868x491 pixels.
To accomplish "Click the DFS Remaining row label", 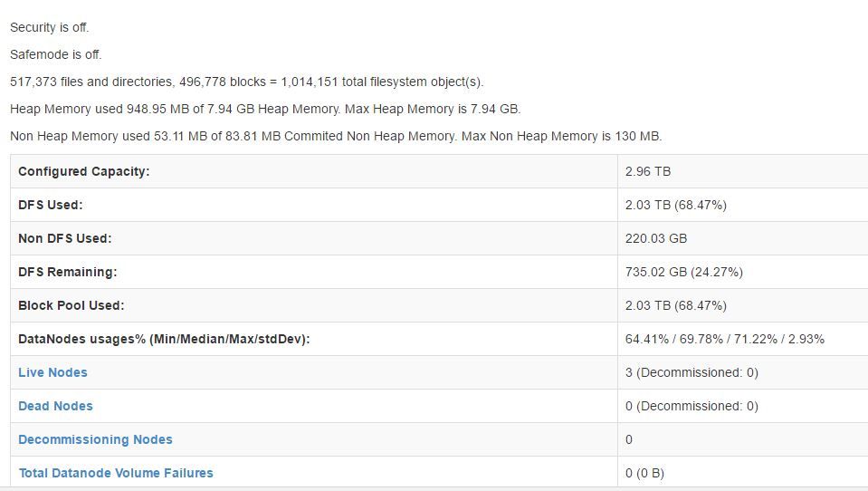I will point(68,272).
